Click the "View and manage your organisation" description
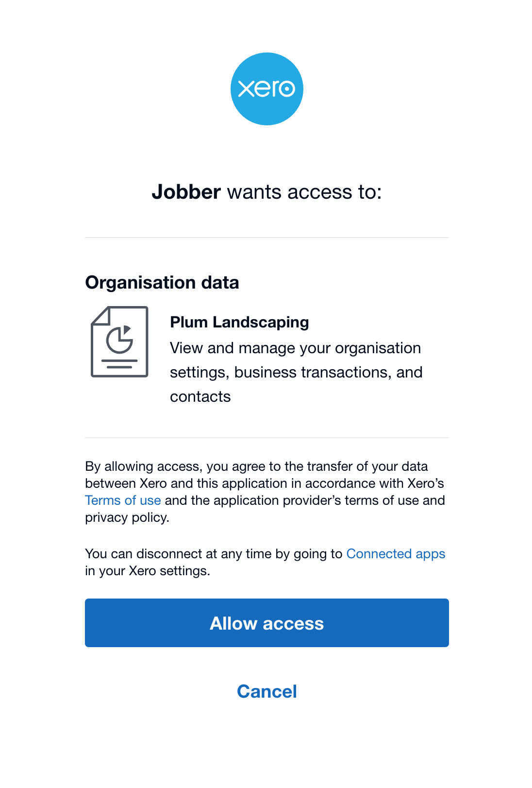Screen dimensions: 532x788 295,348
